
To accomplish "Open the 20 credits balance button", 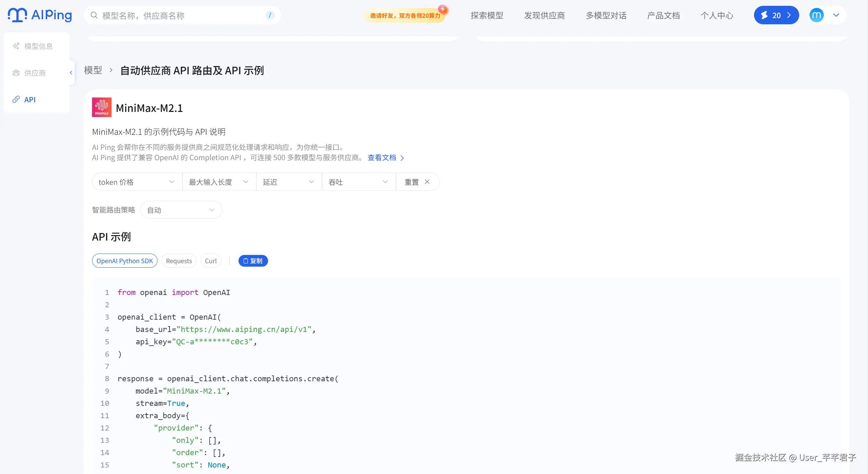I will (x=776, y=15).
